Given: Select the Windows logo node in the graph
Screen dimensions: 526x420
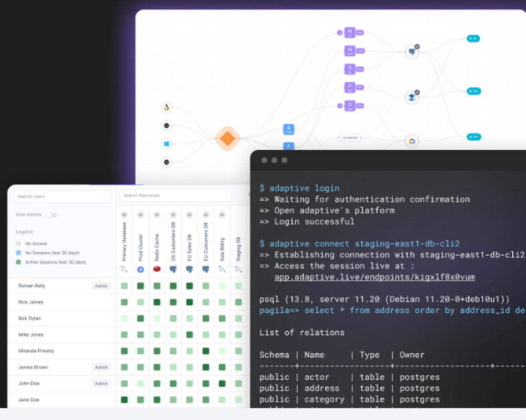Looking at the screenshot, I should click(166, 144).
